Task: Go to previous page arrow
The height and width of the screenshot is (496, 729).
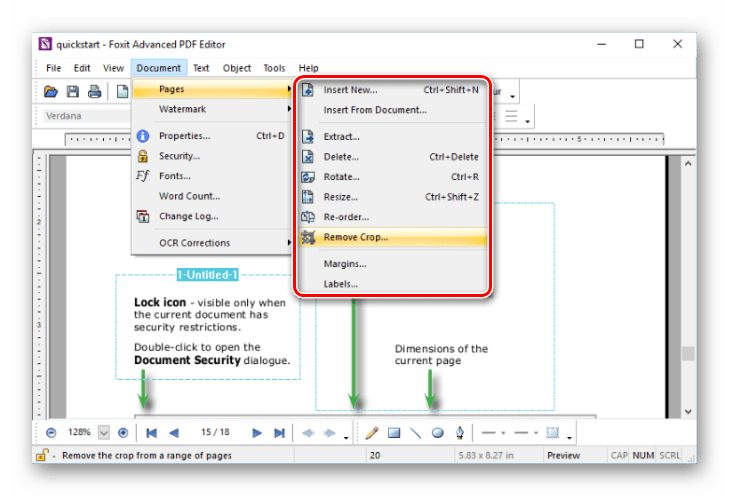Action: (174, 433)
